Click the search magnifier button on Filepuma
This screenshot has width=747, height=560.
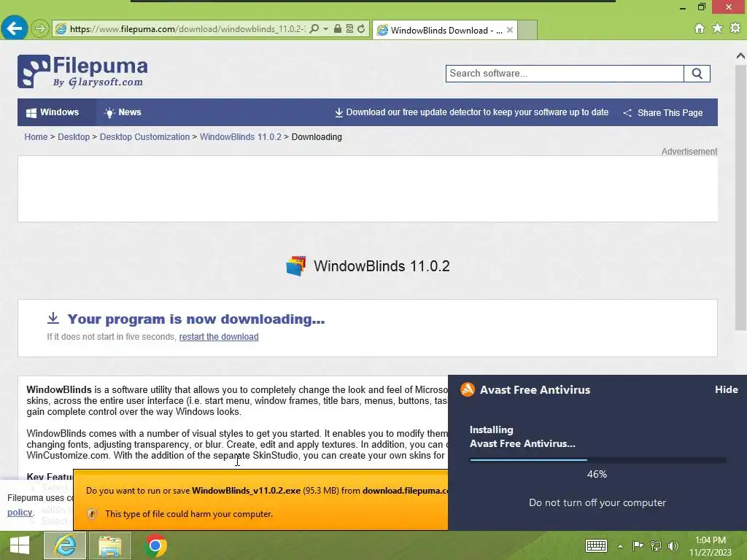[x=697, y=74]
